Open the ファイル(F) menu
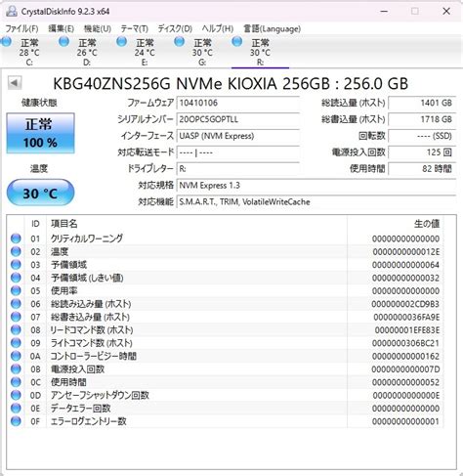 click(x=21, y=28)
